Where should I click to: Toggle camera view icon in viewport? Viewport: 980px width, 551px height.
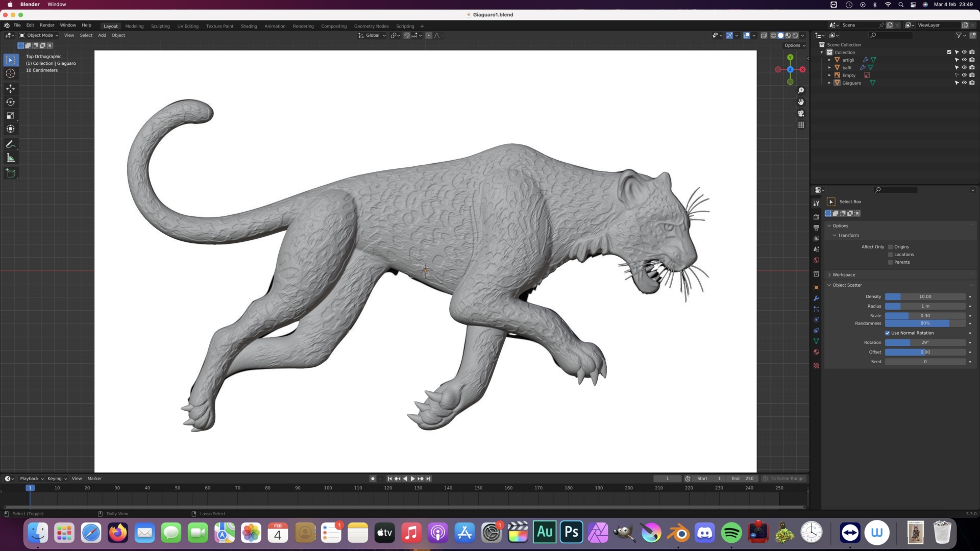pos(801,113)
